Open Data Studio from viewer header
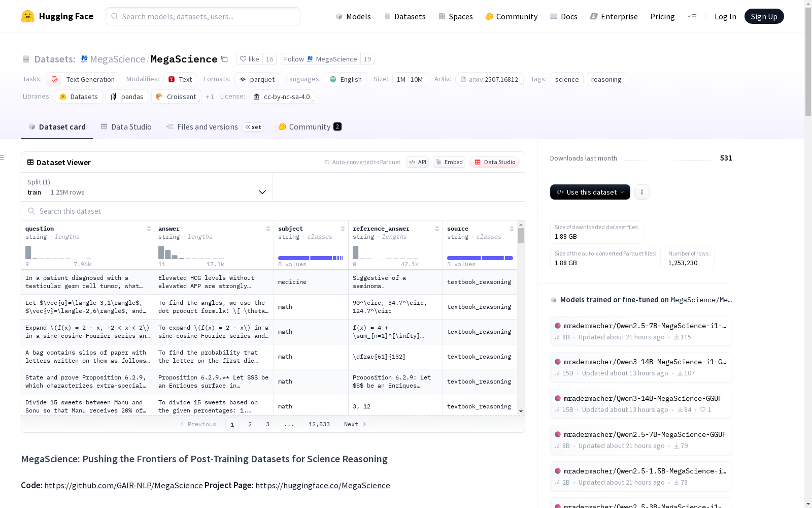Screen dimensions: 812x508 [495, 162]
